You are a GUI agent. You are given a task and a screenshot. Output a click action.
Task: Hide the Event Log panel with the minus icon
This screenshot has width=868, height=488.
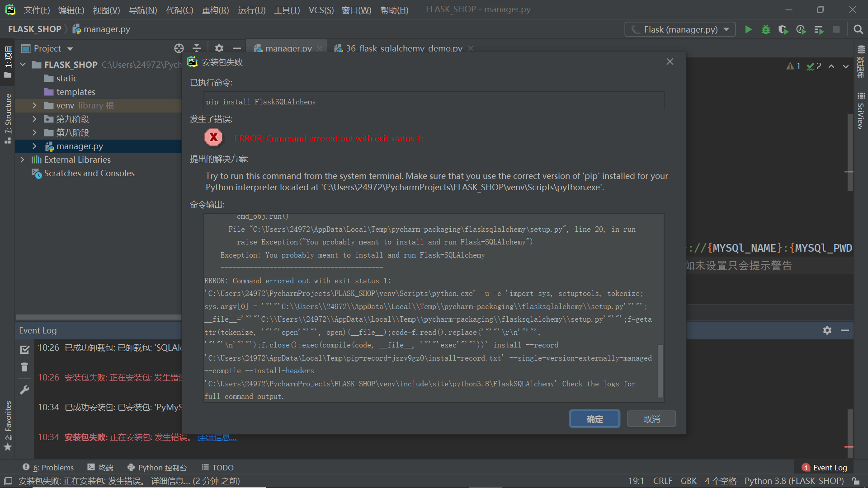tap(845, 330)
